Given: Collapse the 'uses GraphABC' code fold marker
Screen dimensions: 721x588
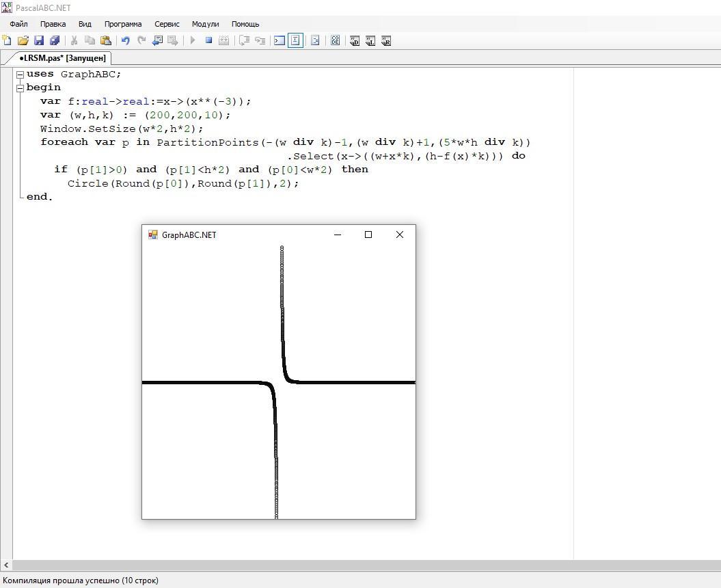Looking at the screenshot, I should point(21,75).
